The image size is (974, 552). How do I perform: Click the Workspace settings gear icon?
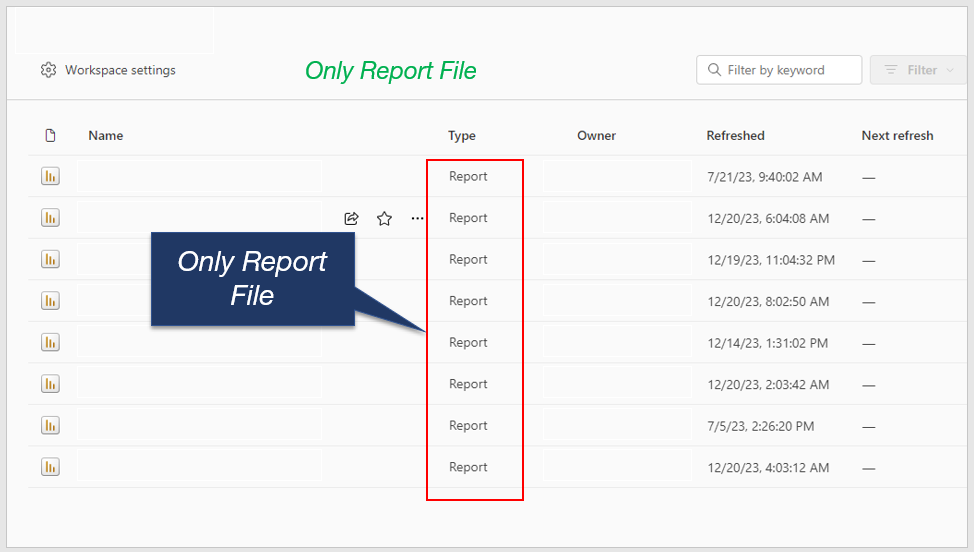pos(48,70)
